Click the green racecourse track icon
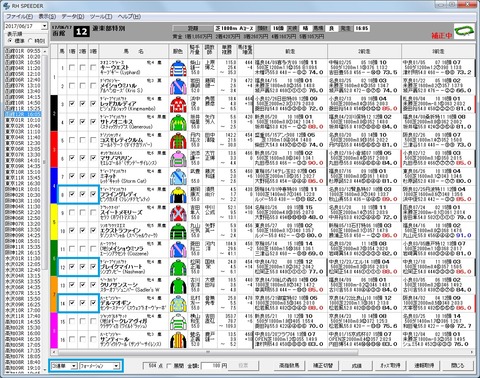This screenshot has width=480, height=378. pyautogui.click(x=465, y=31)
